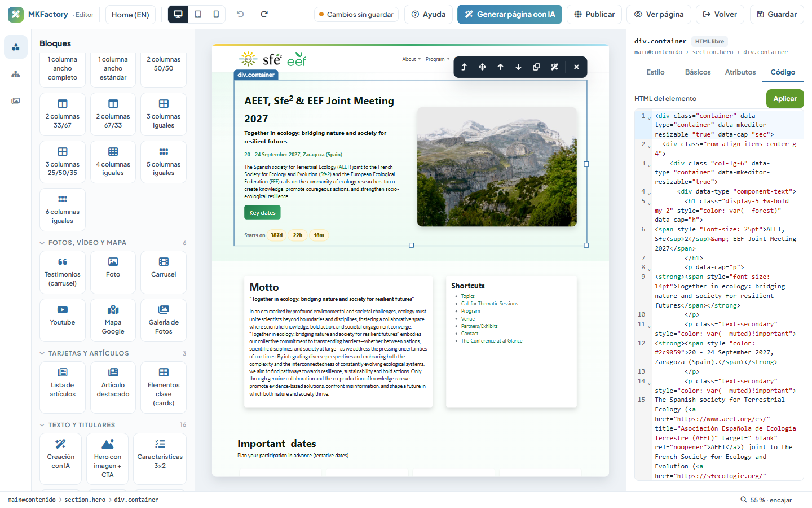Select parent element arrow in floating toolbar
This screenshot has width=812, height=508.
[464, 67]
